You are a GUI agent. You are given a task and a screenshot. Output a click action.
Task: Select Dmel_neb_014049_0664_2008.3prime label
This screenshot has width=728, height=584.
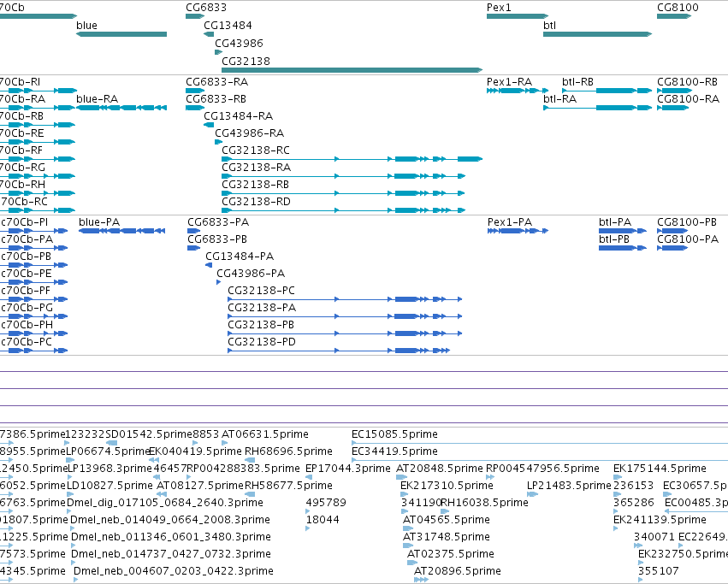pos(170,520)
